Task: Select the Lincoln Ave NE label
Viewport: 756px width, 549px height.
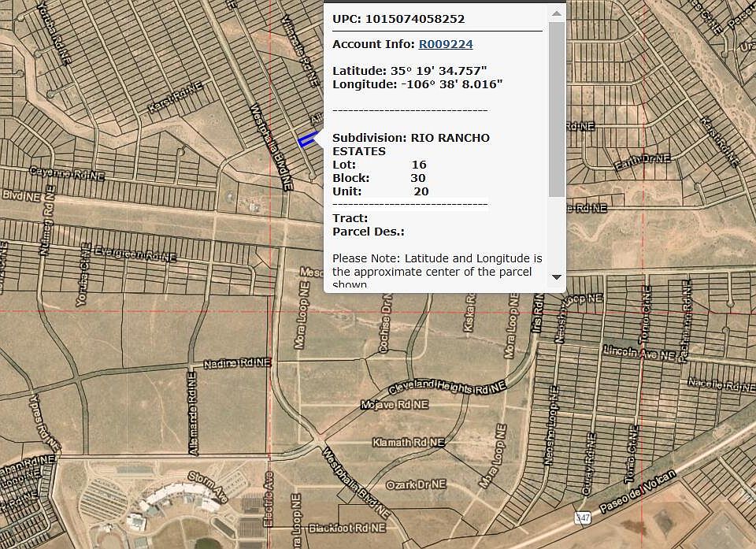Action: (639, 353)
